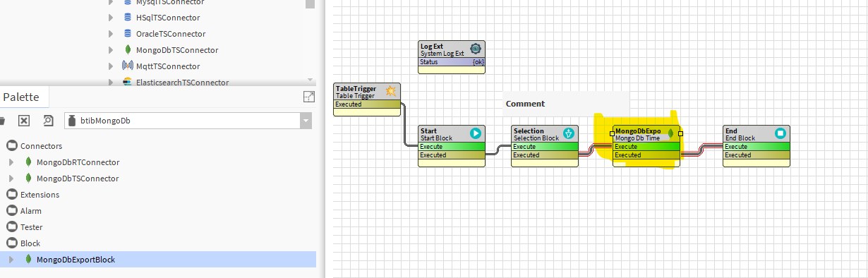Click the ElasticsearchTSConnector icon

(127, 82)
